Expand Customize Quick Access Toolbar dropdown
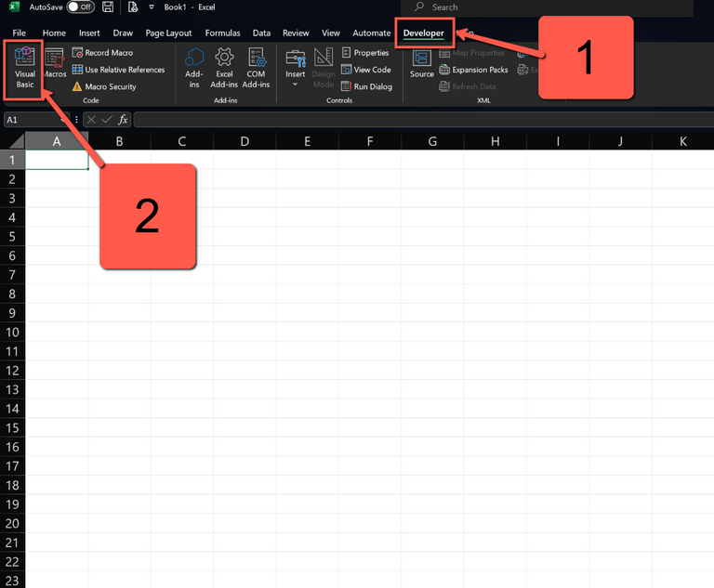The height and width of the screenshot is (588, 714). (x=152, y=7)
